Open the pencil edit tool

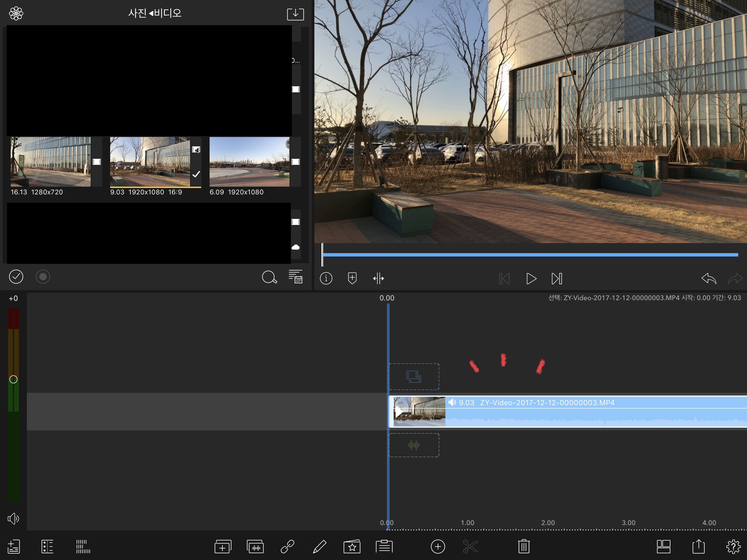point(319,547)
